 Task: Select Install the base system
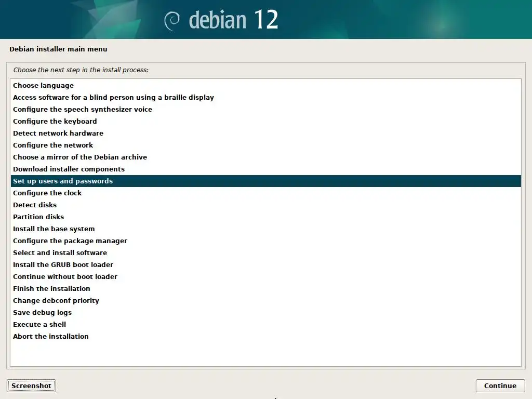[265, 229]
